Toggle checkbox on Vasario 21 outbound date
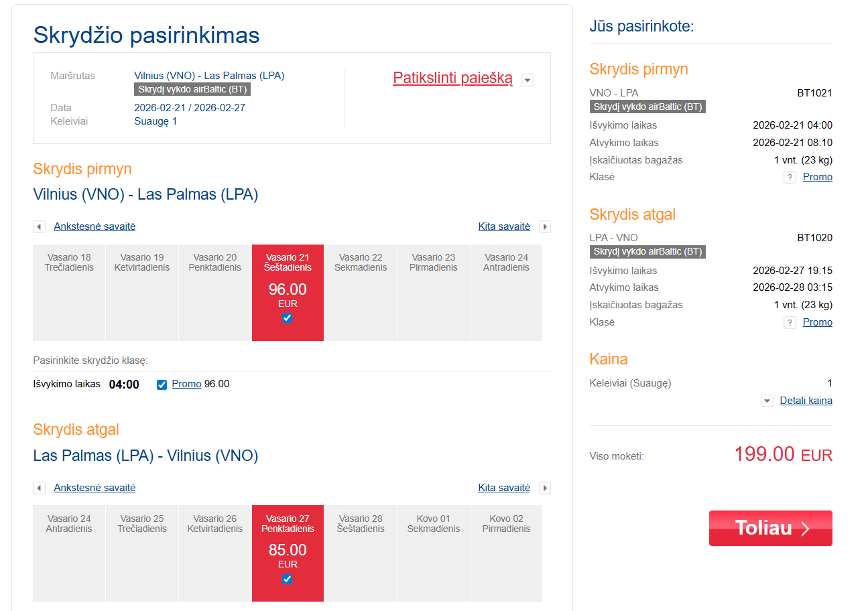Viewport: 868px width, 611px height. pos(288,318)
